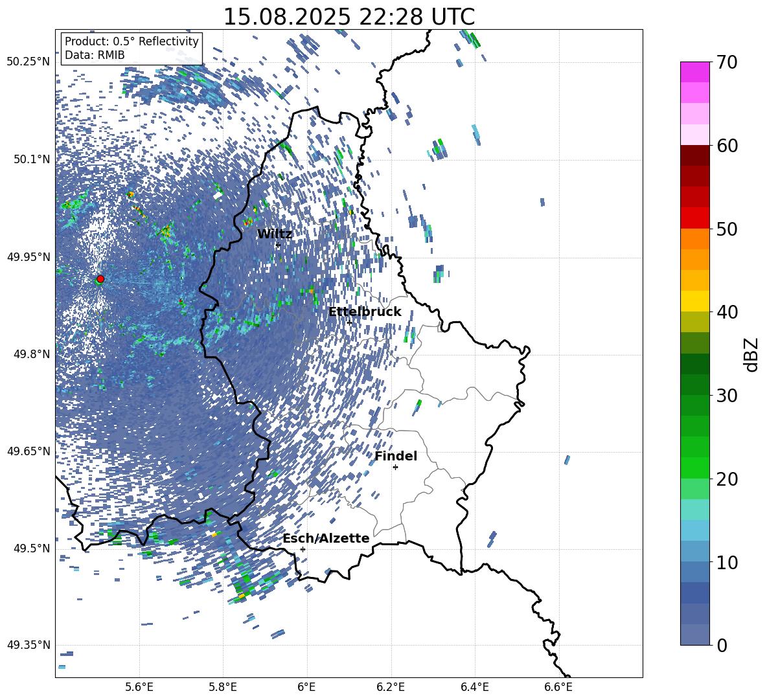Viewport: 767px width, 700px height.
Task: Click the 5.6°E longitude label
Action: pos(139,687)
